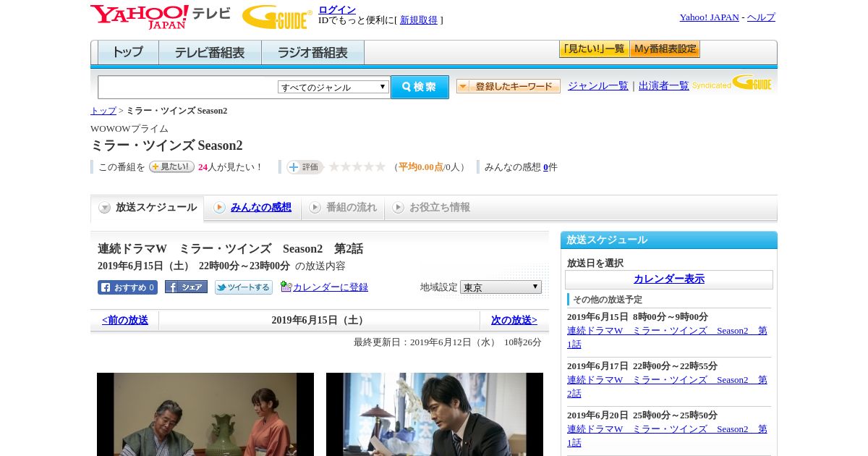The image size is (868, 456).
Task: Open カレンダーに登録 link
Action: 331,287
